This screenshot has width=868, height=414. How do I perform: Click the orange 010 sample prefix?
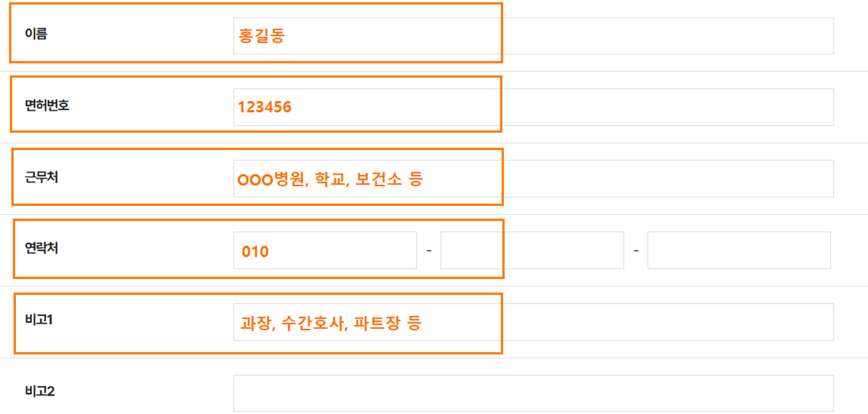point(255,252)
